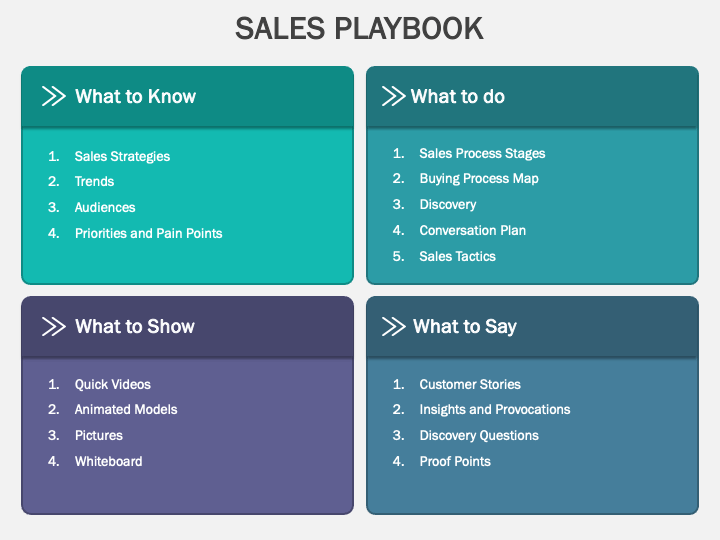Image resolution: width=720 pixels, height=540 pixels.
Task: Select the Proof Points entry
Action: click(x=455, y=461)
